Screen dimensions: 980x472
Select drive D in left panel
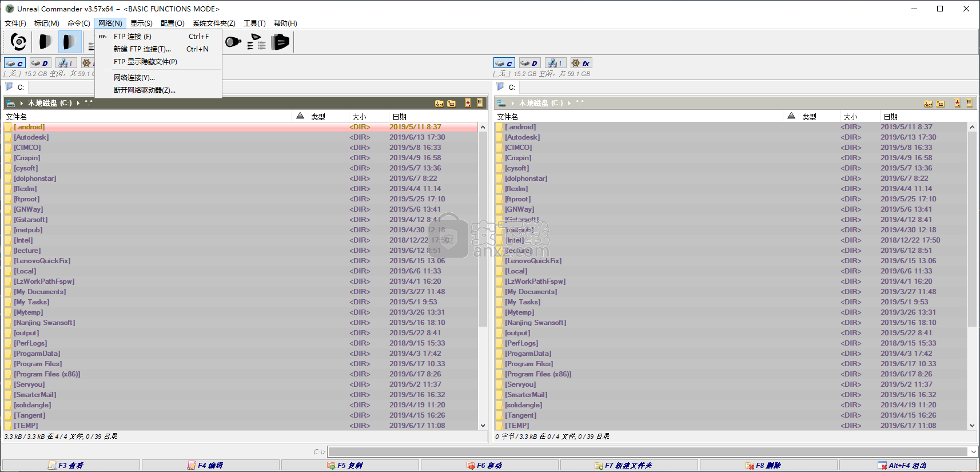click(40, 63)
